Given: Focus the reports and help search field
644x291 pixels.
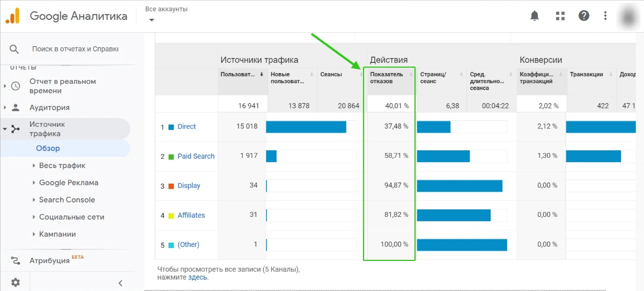Looking at the screenshot, I should (x=75, y=49).
